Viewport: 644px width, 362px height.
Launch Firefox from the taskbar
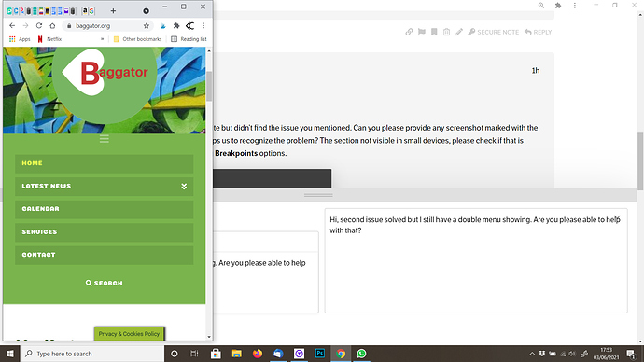257,354
